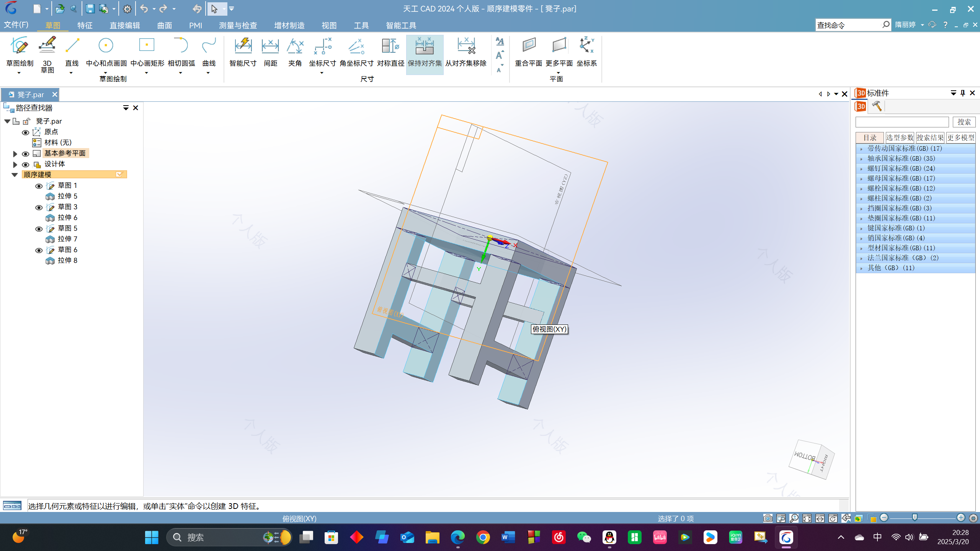
Task: Click the fit view icon in status bar
Action: (807, 518)
